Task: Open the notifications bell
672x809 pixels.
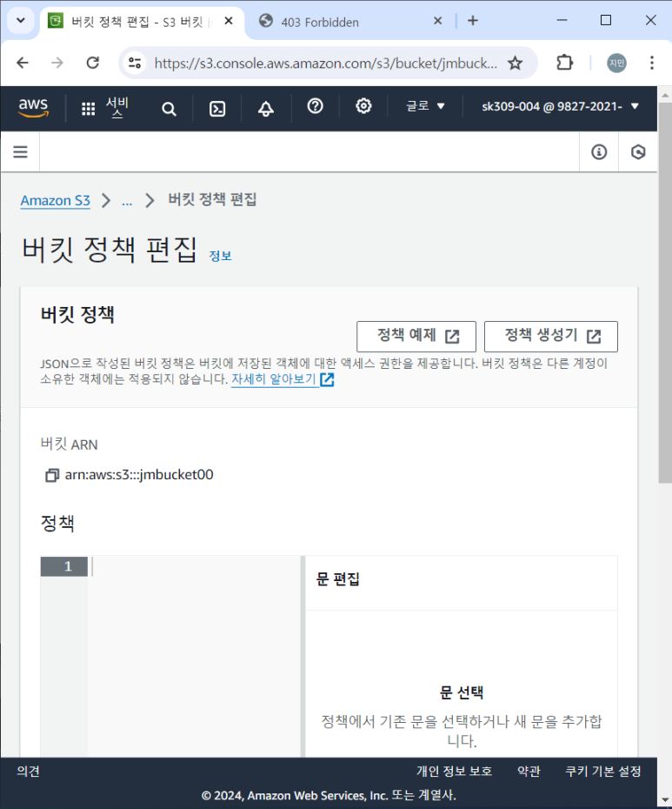Action: click(266, 109)
